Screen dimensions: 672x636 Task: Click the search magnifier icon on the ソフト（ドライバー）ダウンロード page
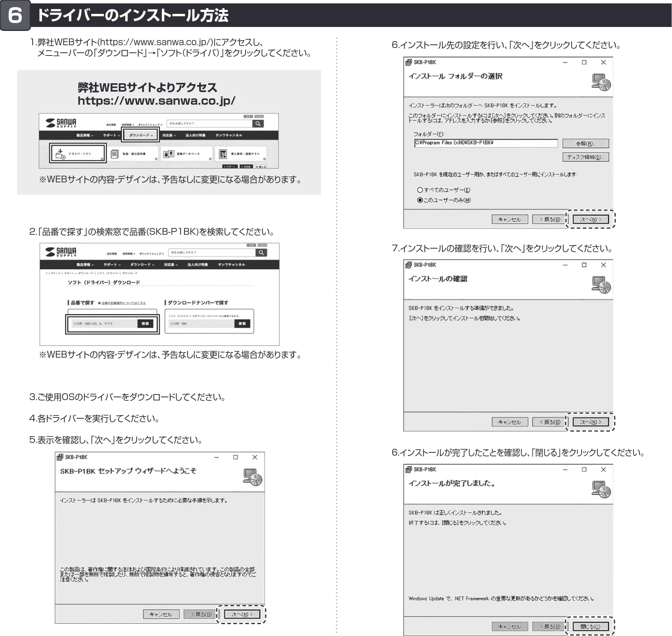[x=261, y=253]
